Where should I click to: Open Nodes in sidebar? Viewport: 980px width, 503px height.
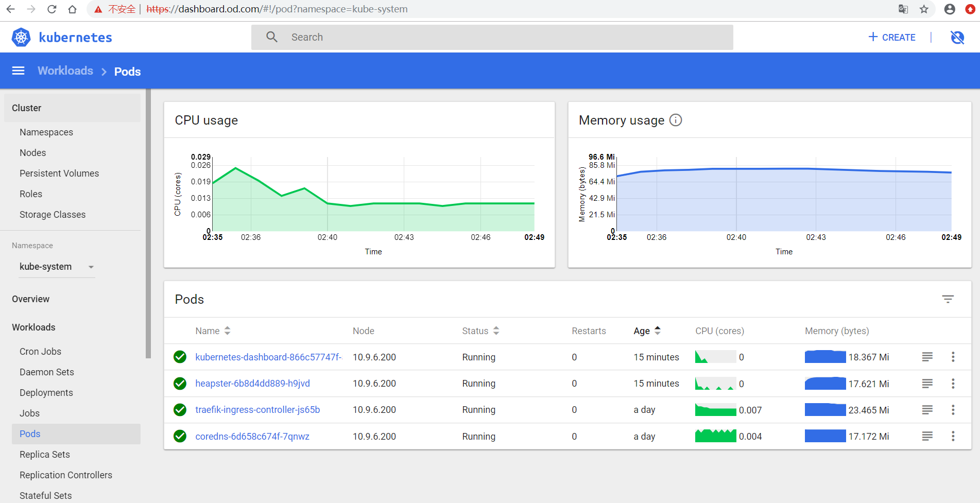tap(33, 153)
